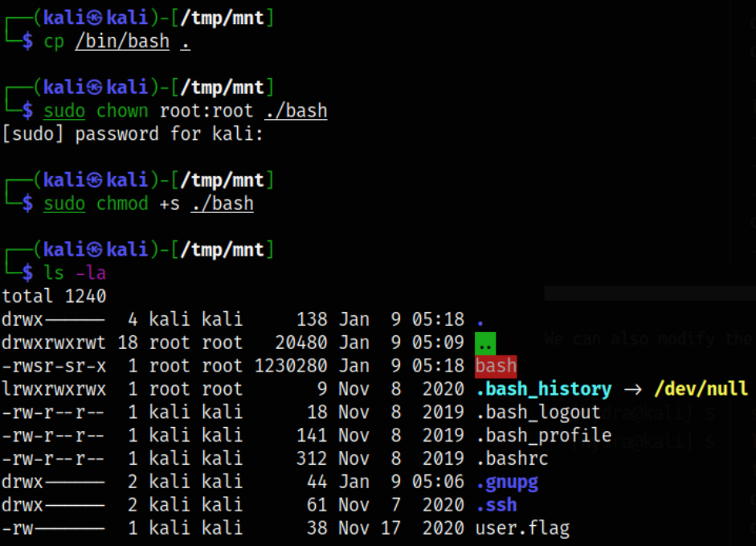The width and height of the screenshot is (756, 546).
Task: Click the 'cp' command word
Action: (x=54, y=41)
